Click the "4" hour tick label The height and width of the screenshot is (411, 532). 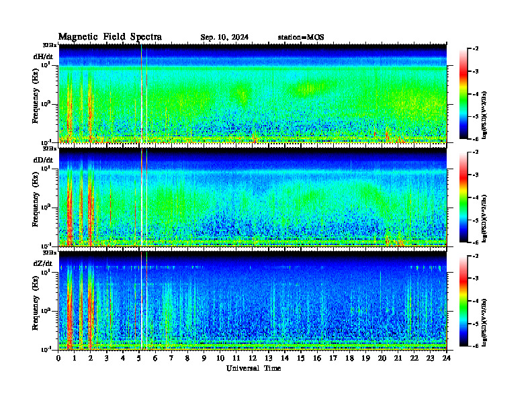point(123,358)
